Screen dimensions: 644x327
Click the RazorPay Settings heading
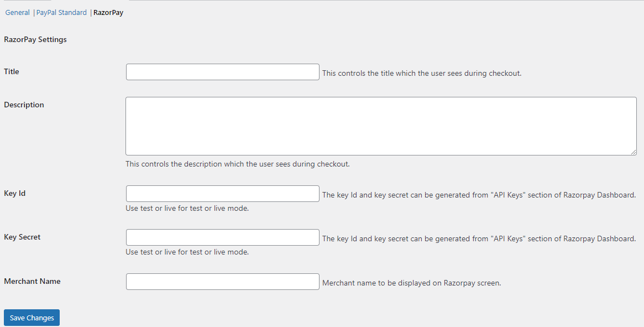35,39
